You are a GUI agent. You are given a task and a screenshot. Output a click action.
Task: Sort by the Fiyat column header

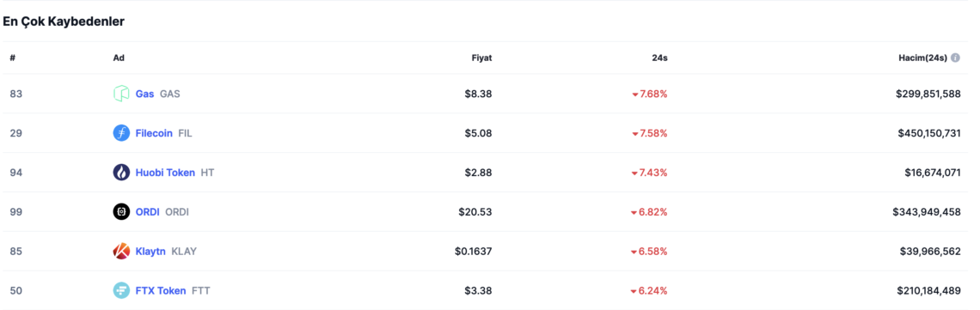point(481,58)
